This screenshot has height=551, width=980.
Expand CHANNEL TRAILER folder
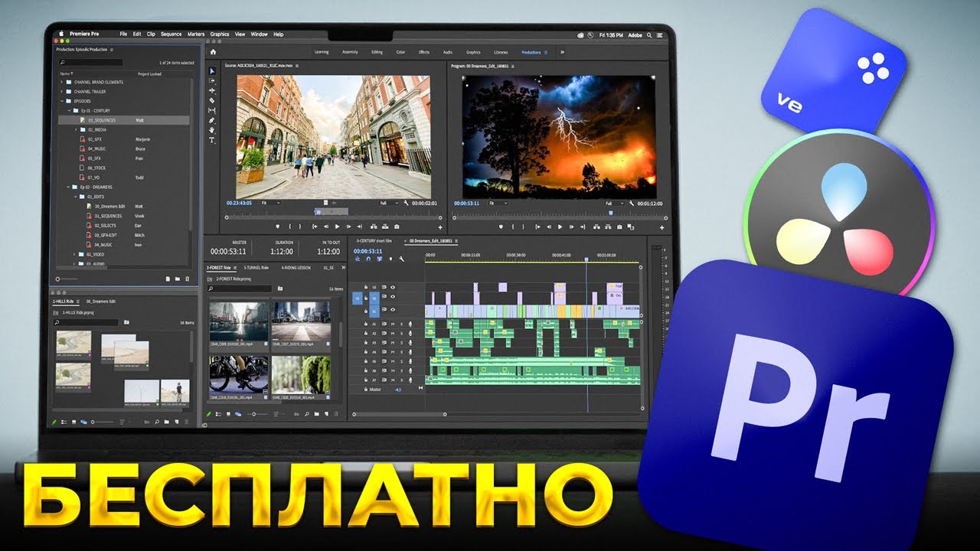pyautogui.click(x=61, y=91)
